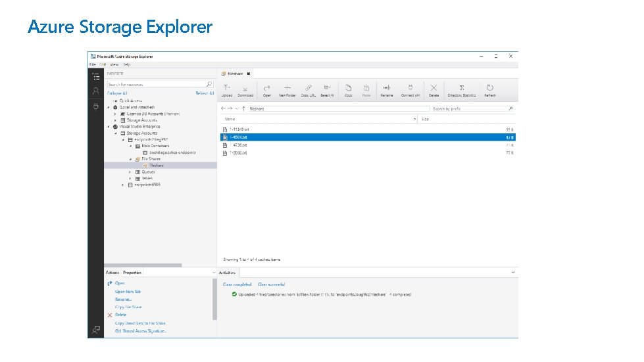The height and width of the screenshot is (362, 644).
Task: Click the Refresh toolbar button
Action: pos(490,91)
